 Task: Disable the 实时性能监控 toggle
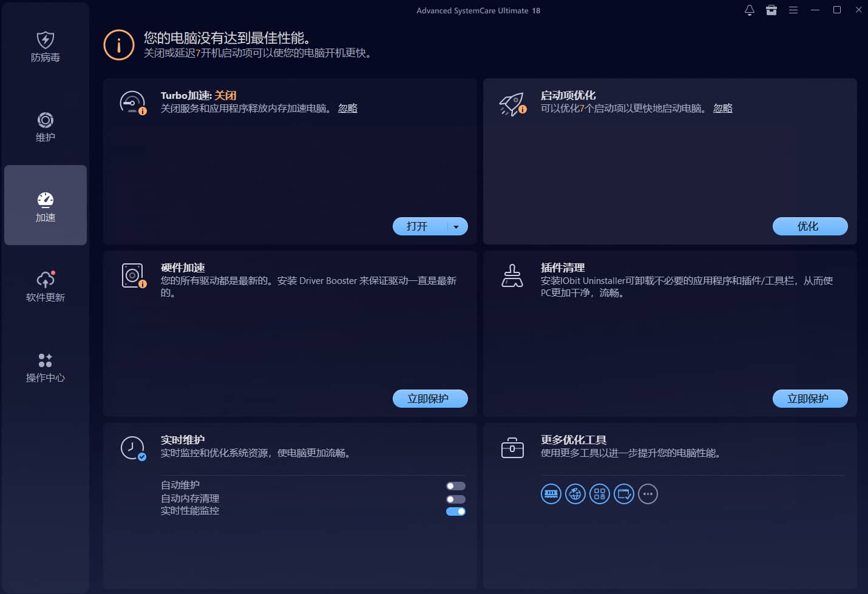point(456,511)
